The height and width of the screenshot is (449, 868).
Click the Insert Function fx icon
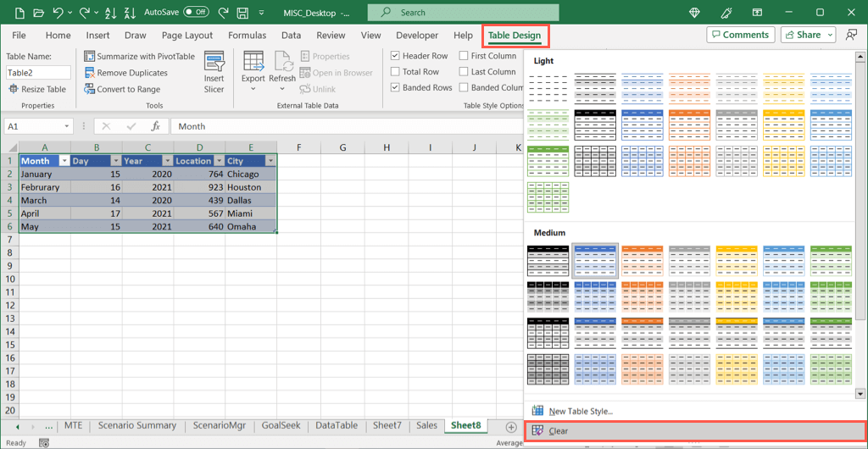tap(155, 126)
